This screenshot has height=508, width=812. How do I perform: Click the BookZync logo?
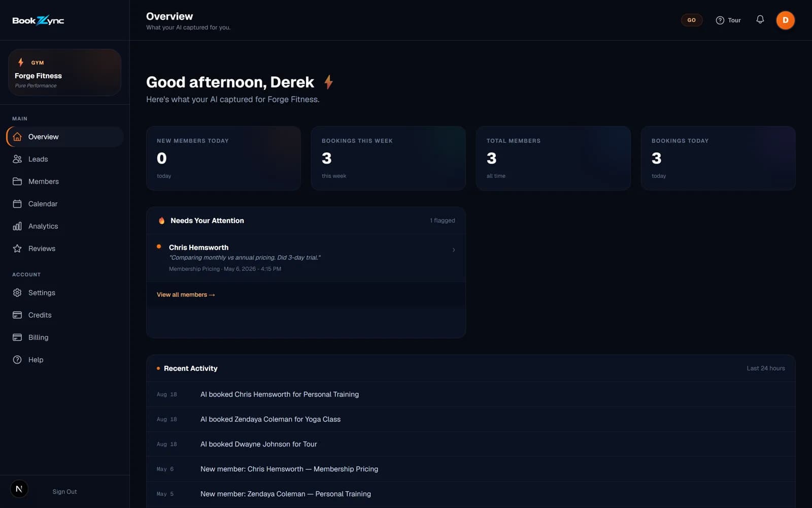pos(38,20)
